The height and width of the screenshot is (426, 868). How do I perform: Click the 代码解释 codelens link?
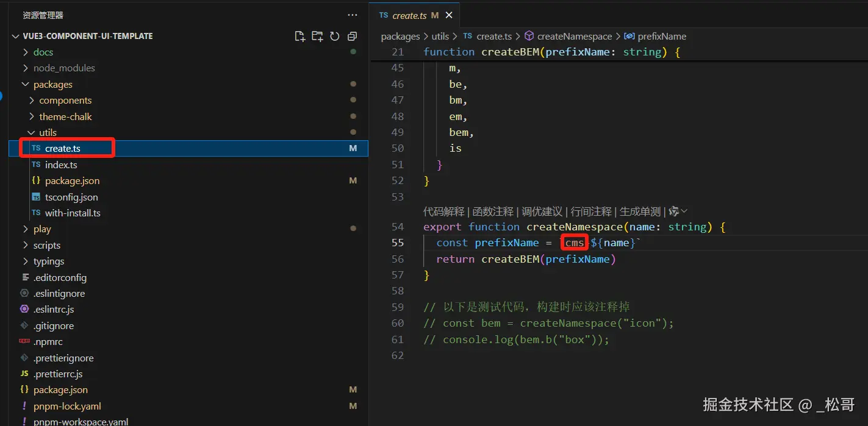pos(443,211)
